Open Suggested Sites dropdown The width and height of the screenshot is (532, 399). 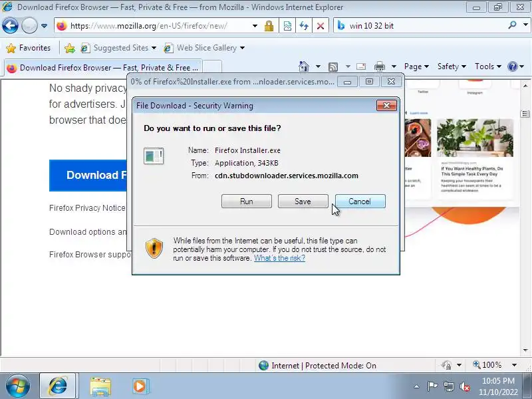[x=118, y=48]
